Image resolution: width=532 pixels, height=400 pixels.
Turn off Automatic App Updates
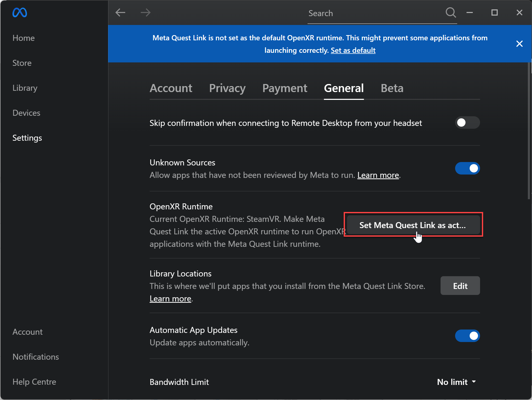tap(467, 336)
